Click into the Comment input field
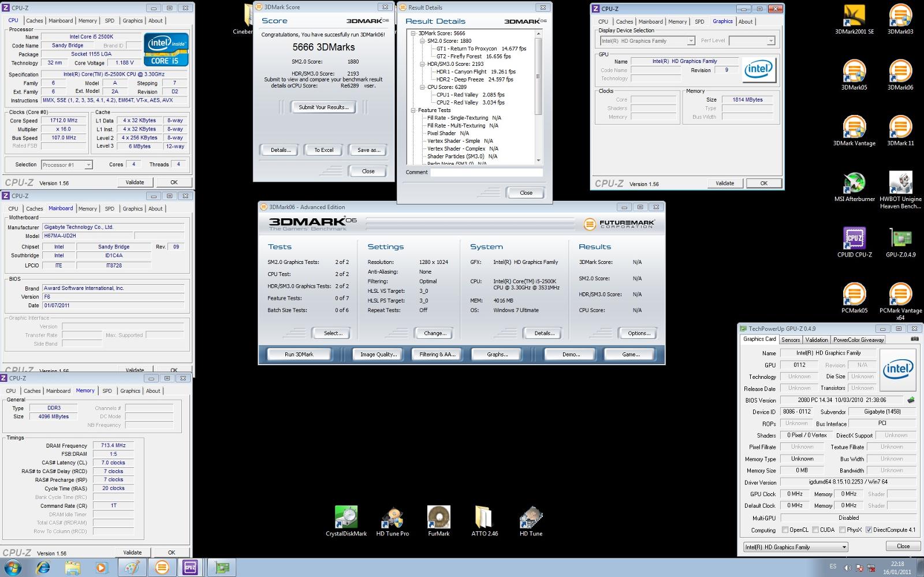Viewport: 924px width, 577px height. (x=486, y=172)
